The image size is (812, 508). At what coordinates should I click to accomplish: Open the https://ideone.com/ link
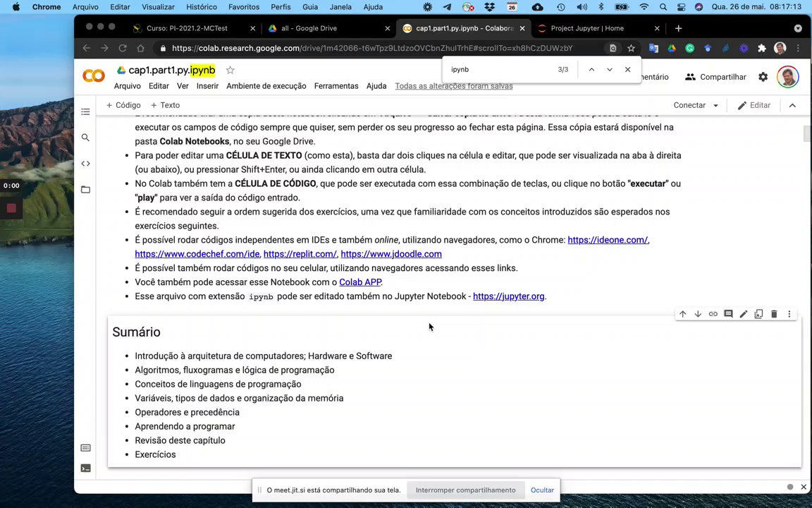608,239
